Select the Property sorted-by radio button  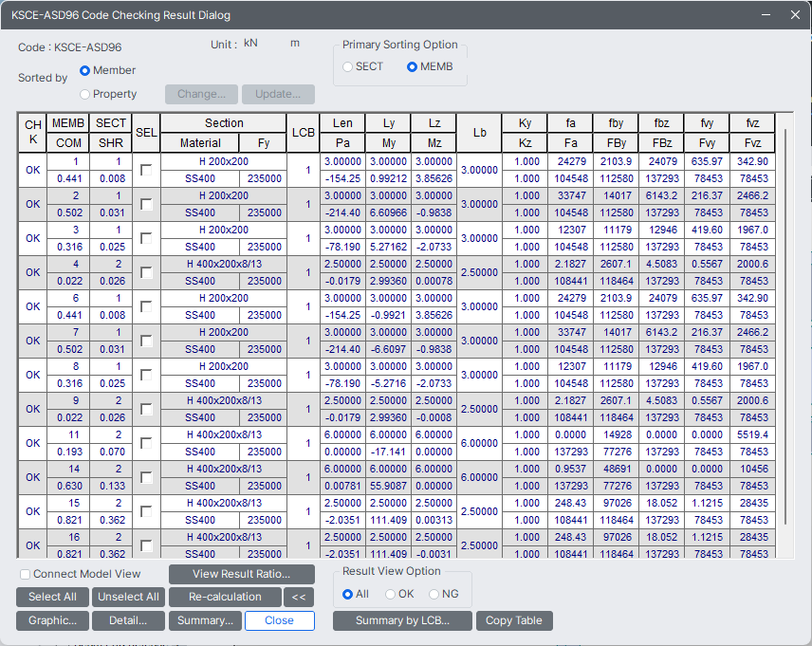(x=85, y=94)
